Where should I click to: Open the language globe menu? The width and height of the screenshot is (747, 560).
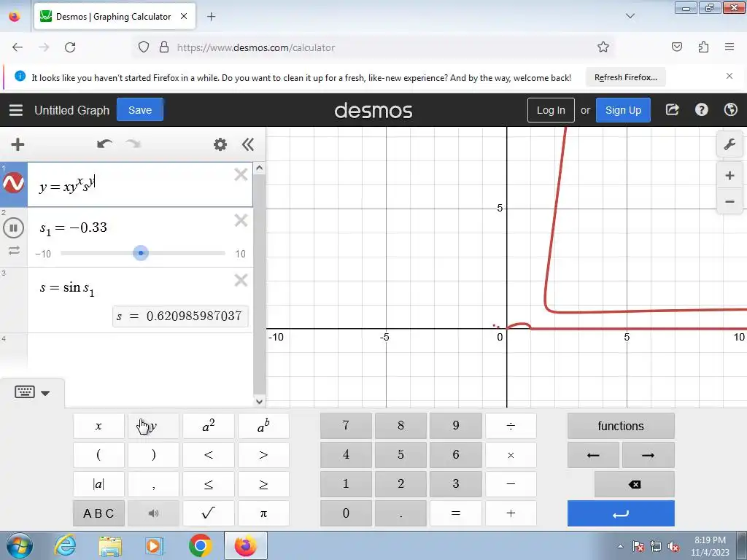(x=730, y=110)
